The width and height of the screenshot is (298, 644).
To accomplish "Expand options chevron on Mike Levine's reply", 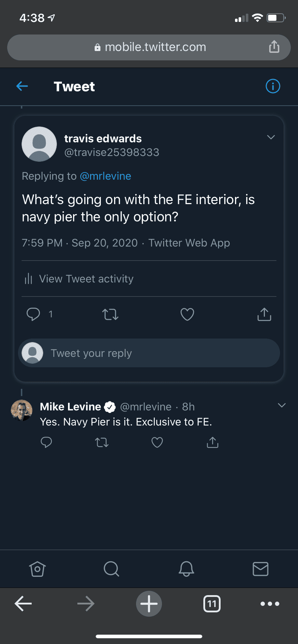I will (x=282, y=405).
